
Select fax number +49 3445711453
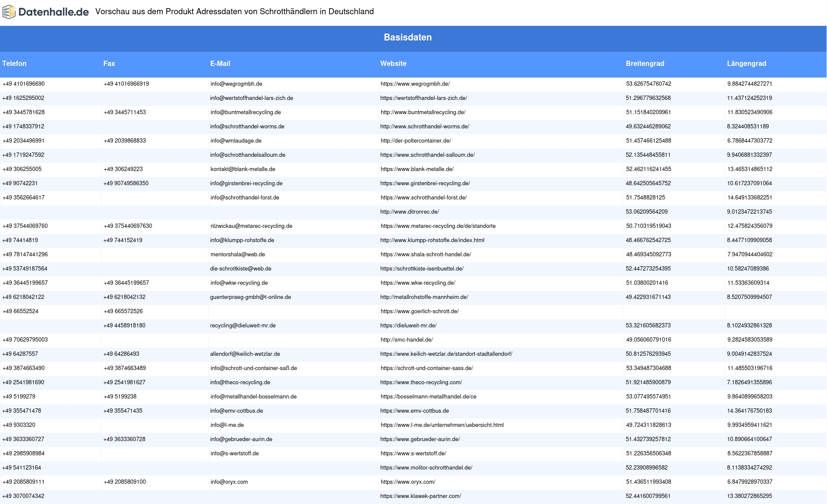tap(125, 112)
